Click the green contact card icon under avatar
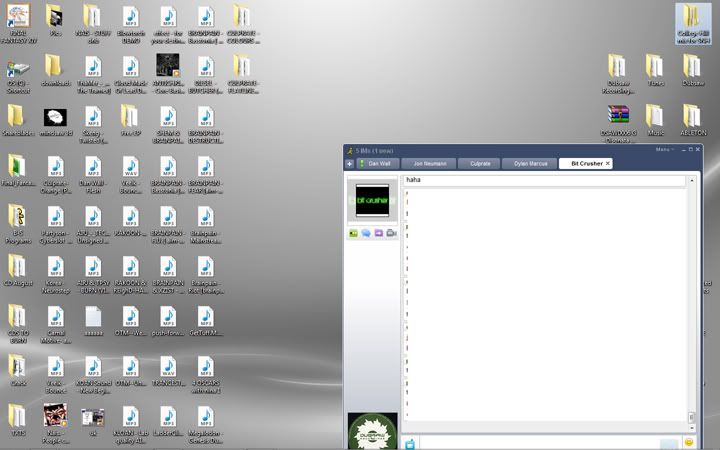Image resolution: width=720 pixels, height=450 pixels. pyautogui.click(x=353, y=233)
